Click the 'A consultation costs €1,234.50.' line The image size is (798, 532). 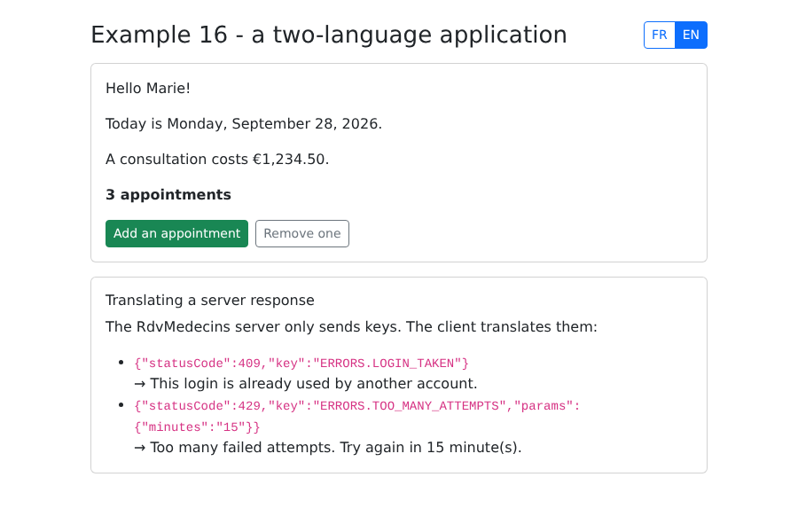point(217,160)
